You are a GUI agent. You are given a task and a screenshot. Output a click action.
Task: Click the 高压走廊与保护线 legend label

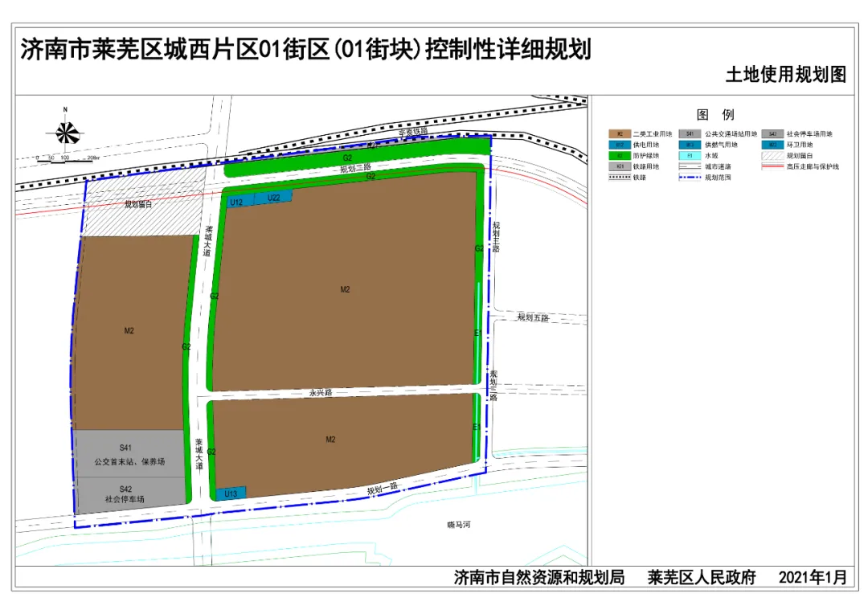(x=813, y=166)
